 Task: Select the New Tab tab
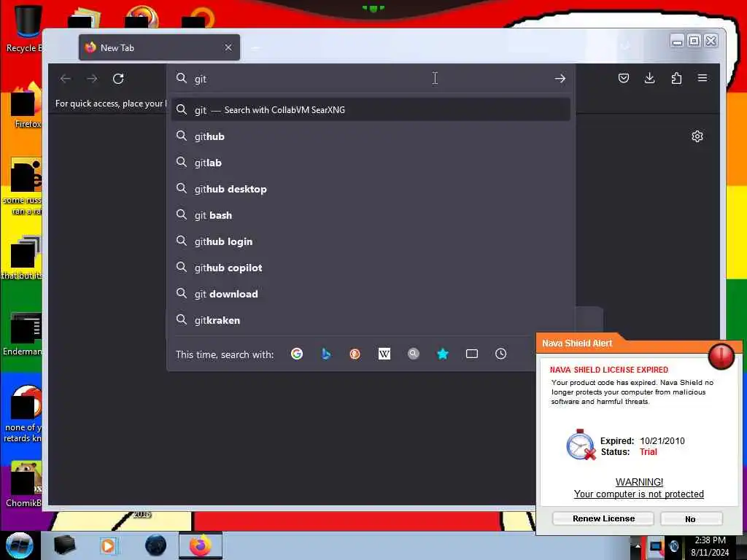click(159, 47)
